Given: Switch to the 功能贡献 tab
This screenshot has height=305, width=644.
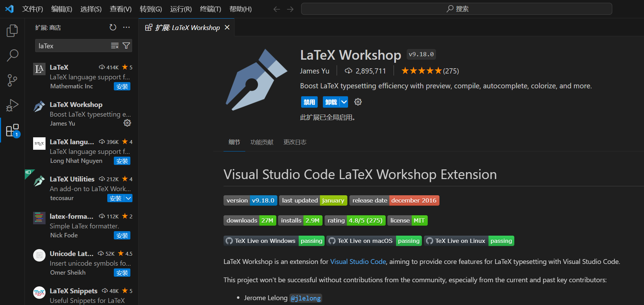Looking at the screenshot, I should coord(262,142).
